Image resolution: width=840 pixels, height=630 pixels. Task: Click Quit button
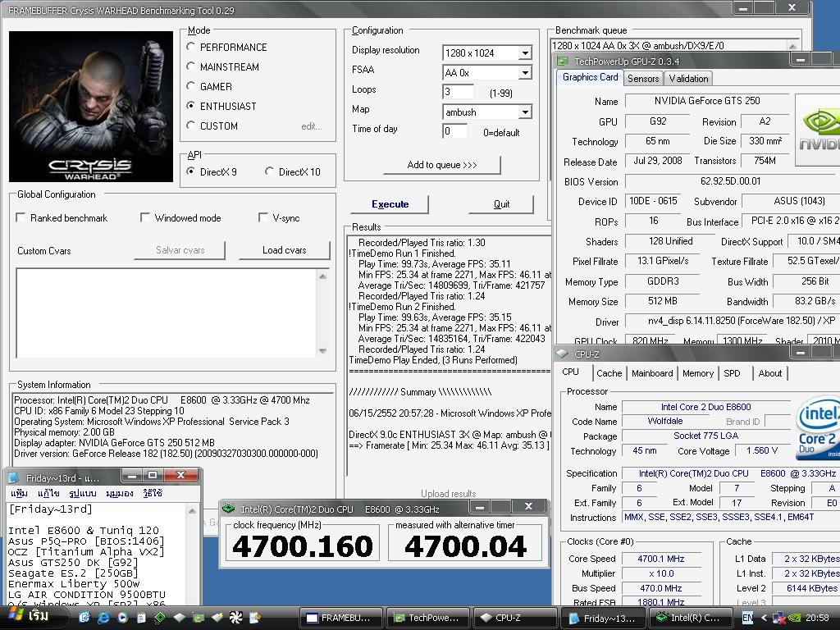[x=501, y=204]
